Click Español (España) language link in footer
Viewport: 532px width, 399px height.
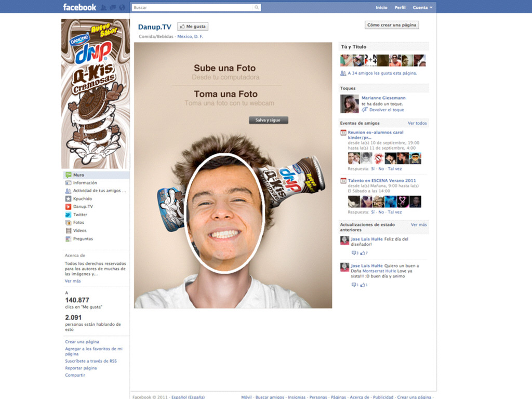[x=188, y=397]
